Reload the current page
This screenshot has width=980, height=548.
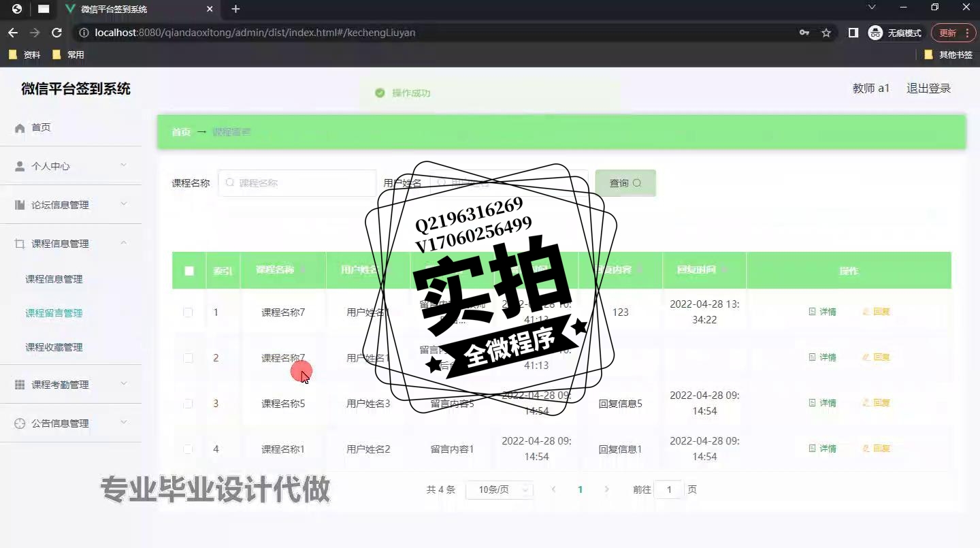click(x=56, y=33)
